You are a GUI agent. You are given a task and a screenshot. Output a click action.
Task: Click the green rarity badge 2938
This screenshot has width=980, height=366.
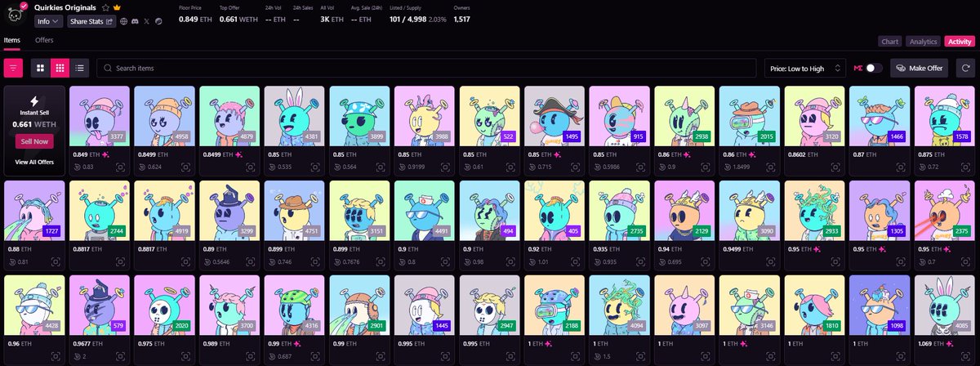(703, 137)
